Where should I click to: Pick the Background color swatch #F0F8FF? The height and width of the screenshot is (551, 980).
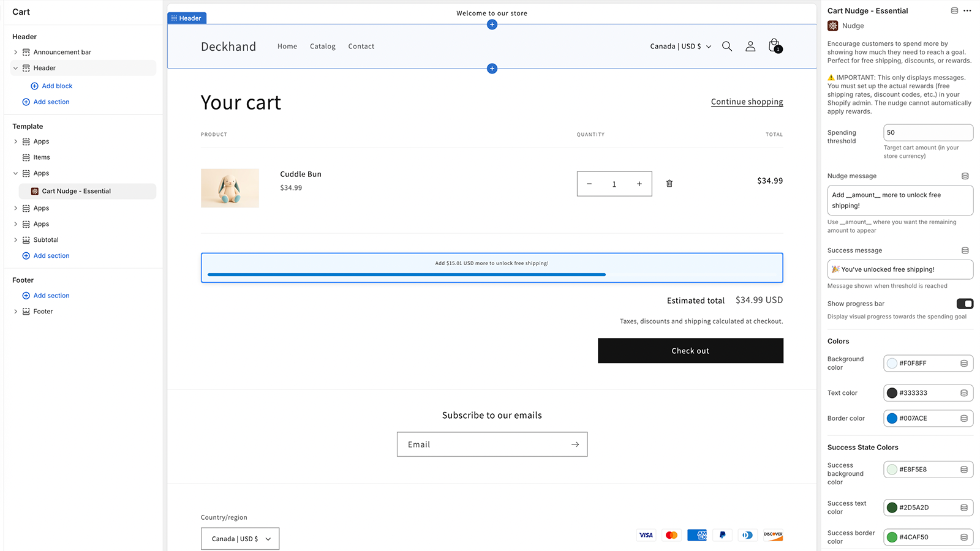tap(892, 364)
